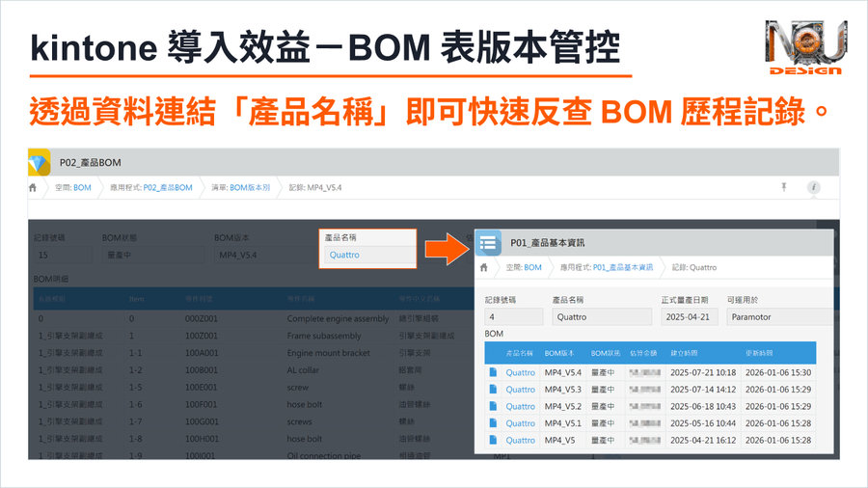868x488 pixels.
Task: Open record document icon for MP4_V5.2 row
Action: 493,406
